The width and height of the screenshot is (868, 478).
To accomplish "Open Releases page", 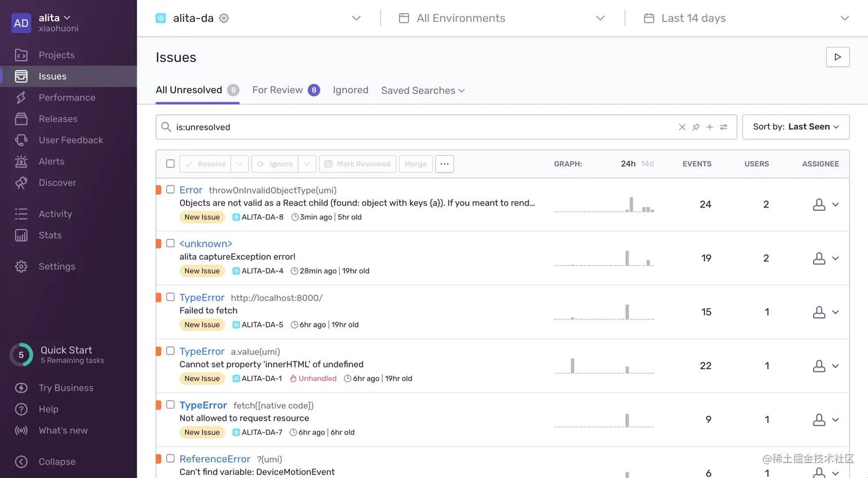I will click(57, 119).
